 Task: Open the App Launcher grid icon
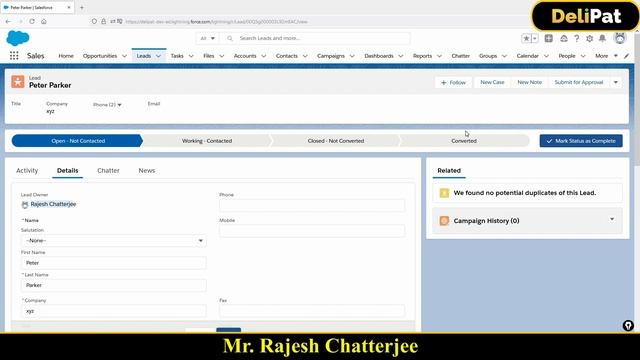[x=14, y=56]
